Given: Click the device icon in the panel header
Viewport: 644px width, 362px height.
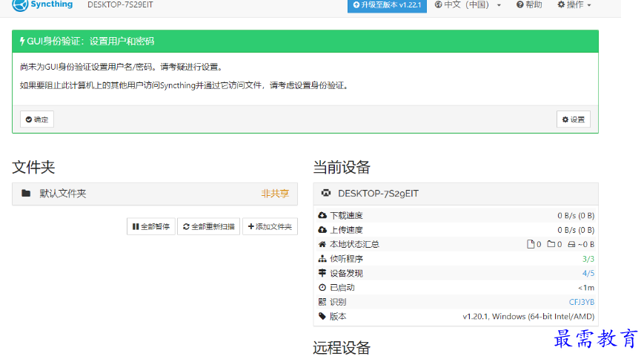Looking at the screenshot, I should coord(326,193).
